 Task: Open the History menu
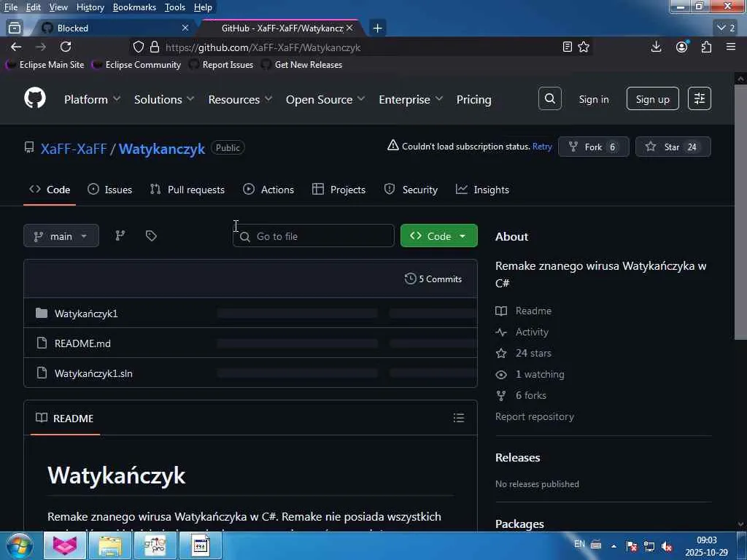click(x=90, y=7)
